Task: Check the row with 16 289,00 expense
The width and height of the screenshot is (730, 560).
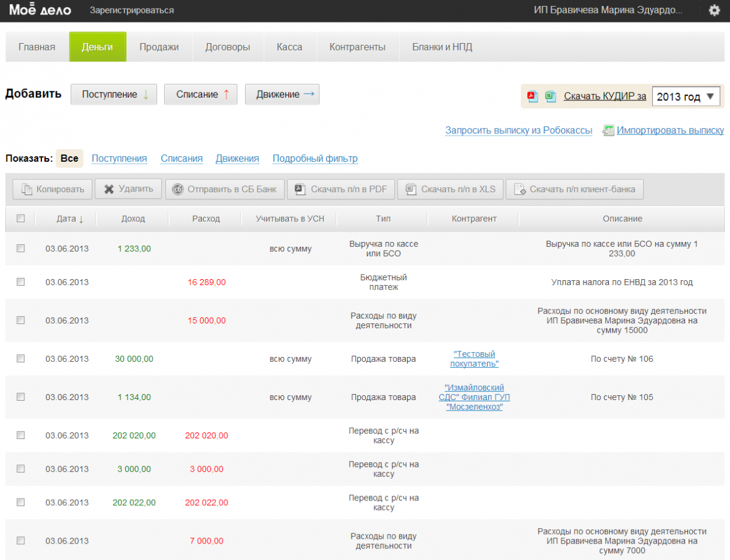Action: tap(21, 282)
